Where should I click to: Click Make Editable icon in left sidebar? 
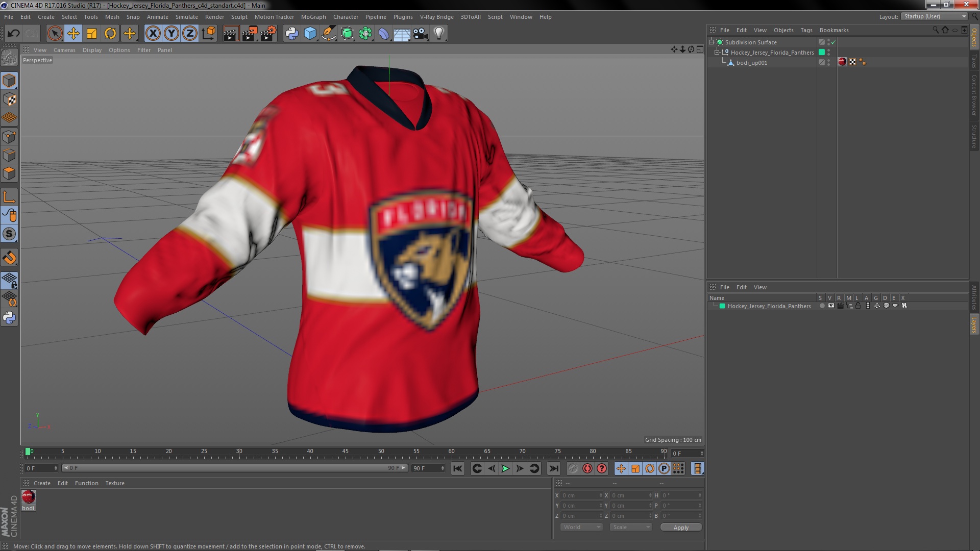click(9, 58)
